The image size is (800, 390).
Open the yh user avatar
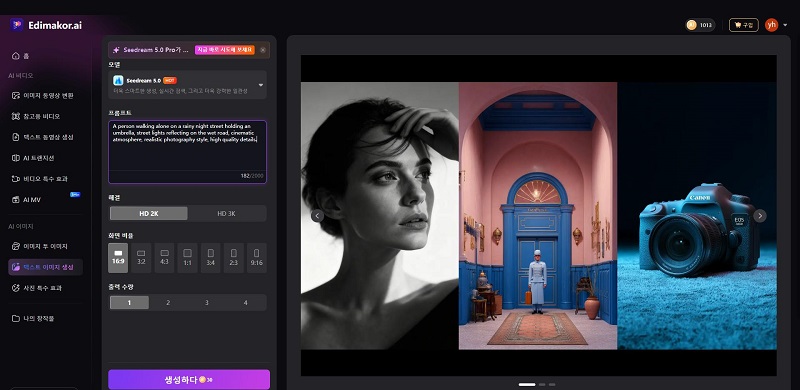tap(771, 25)
